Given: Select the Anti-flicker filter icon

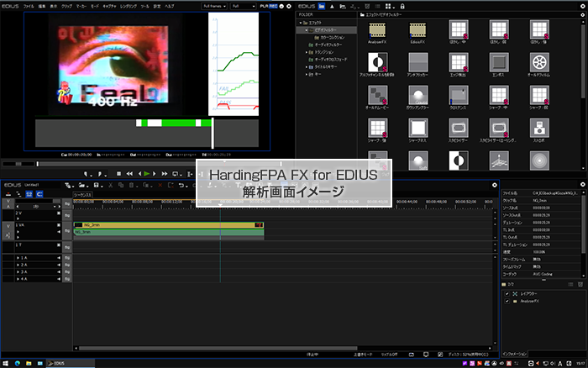Looking at the screenshot, I should [x=417, y=62].
